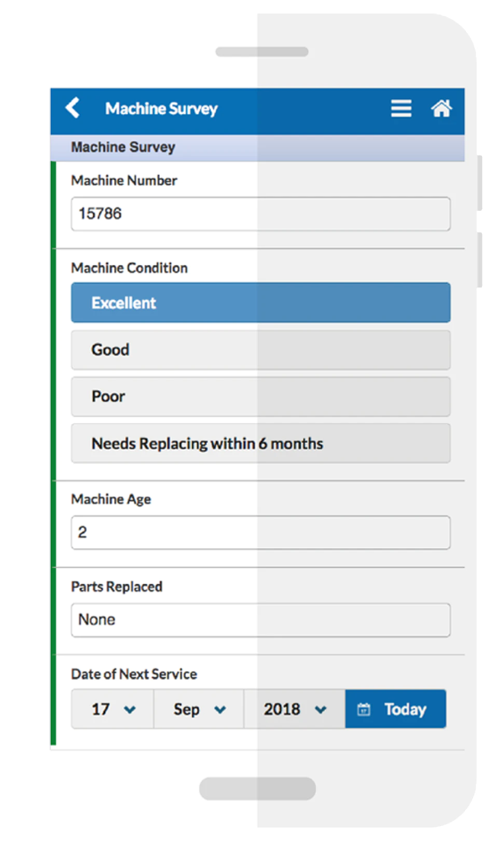Open the day dropdown showing 17

coord(113,709)
